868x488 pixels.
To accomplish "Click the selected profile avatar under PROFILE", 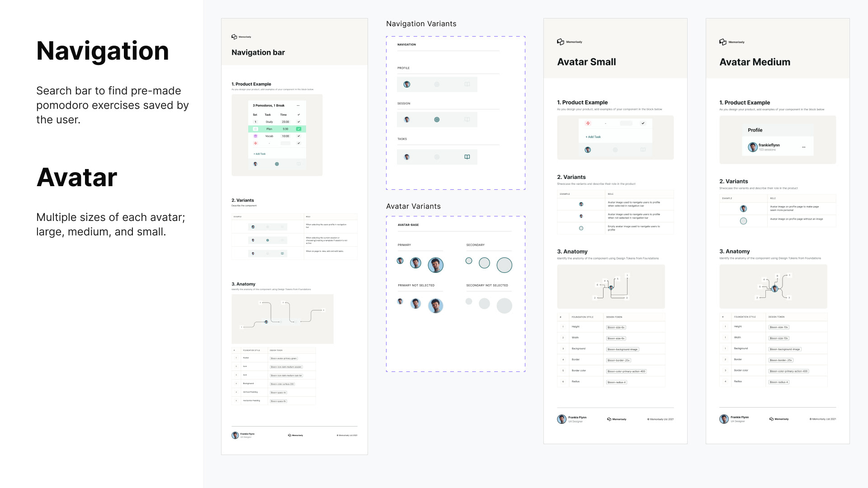I will coord(407,84).
